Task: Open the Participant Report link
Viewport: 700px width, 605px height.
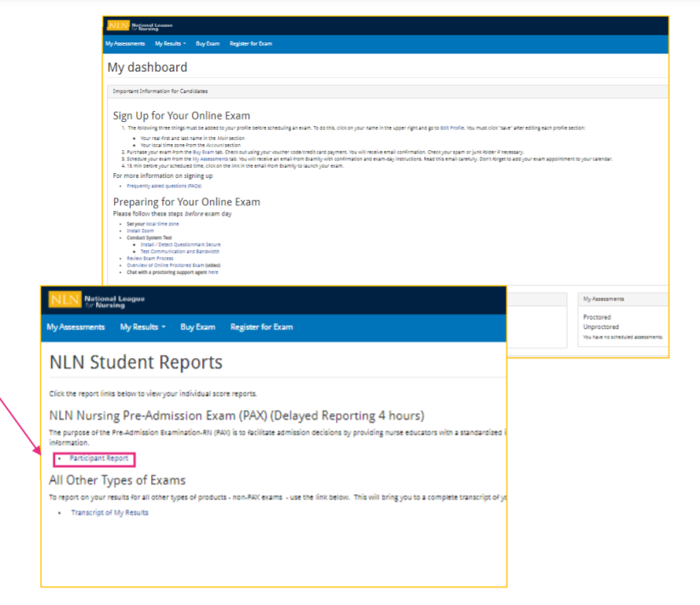Action: pos(98,459)
